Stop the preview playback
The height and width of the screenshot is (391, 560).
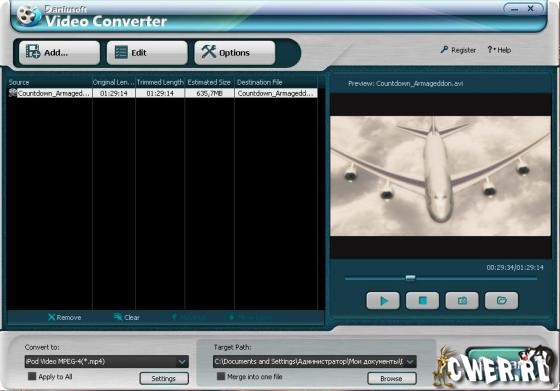[422, 301]
